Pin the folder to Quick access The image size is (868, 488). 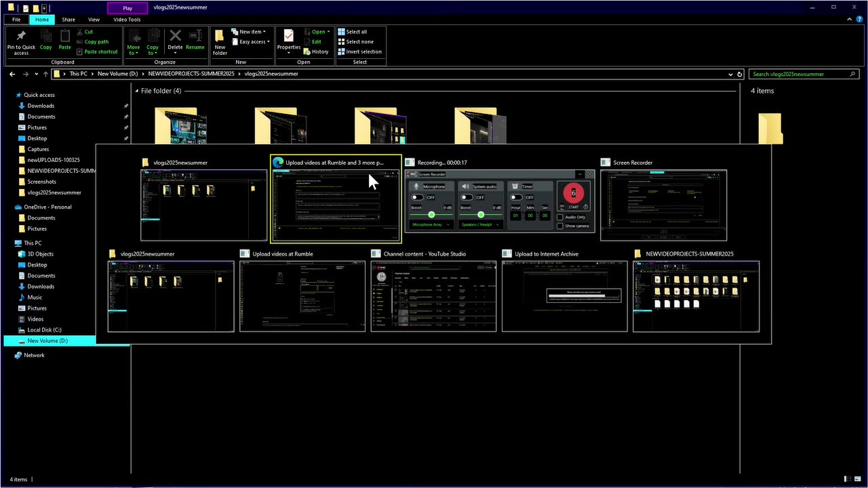tap(21, 42)
